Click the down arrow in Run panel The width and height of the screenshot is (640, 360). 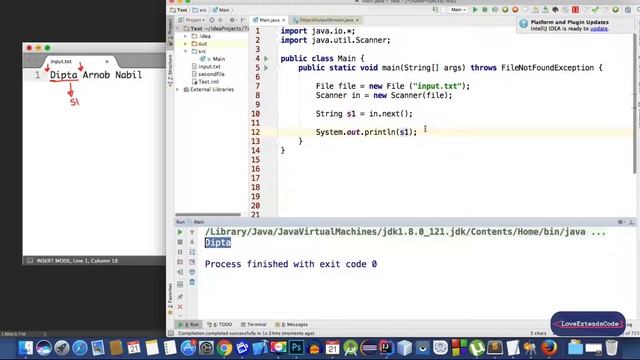(192, 242)
